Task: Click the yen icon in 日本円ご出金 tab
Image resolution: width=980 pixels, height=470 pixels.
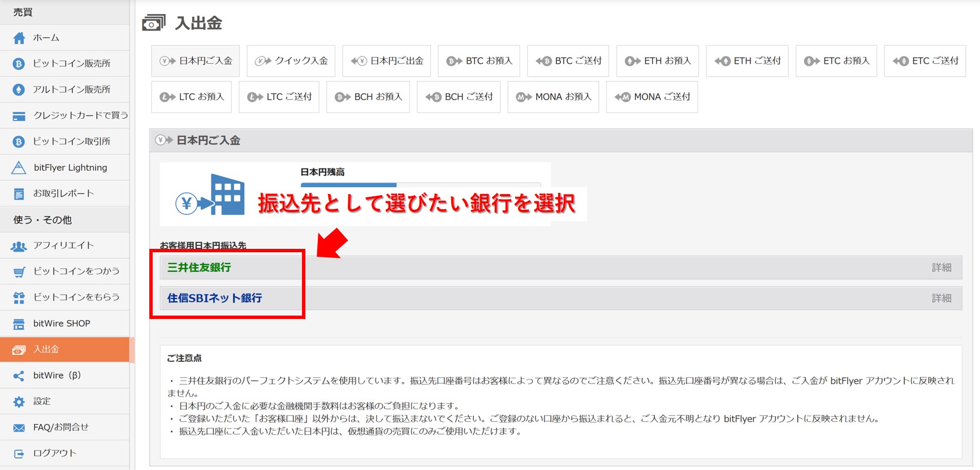Action: tap(359, 61)
